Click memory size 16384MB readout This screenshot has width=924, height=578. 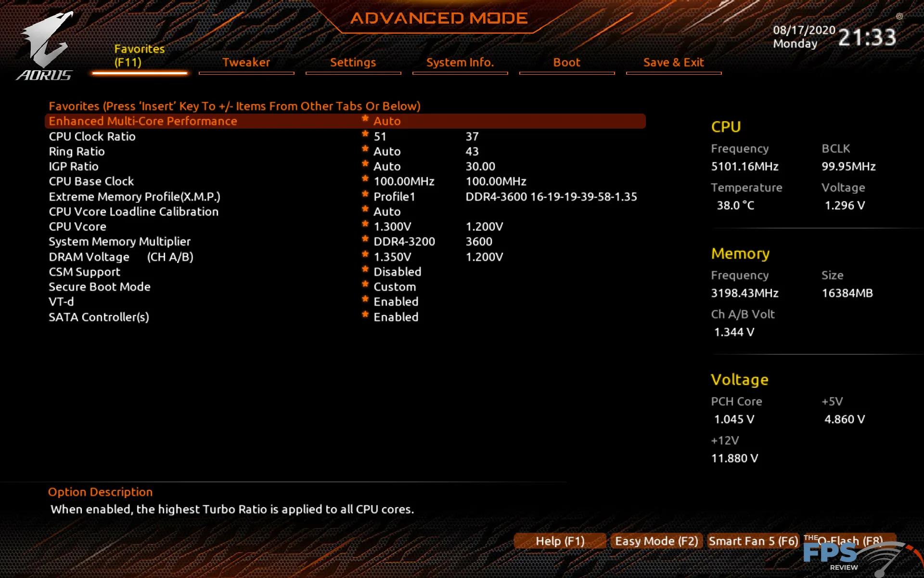(847, 293)
